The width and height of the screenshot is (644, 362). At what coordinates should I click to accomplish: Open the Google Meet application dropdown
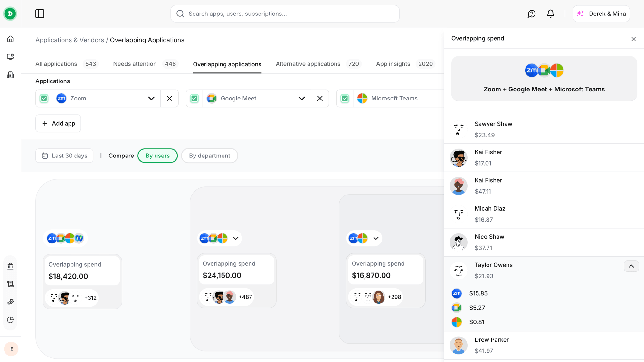pos(302,99)
